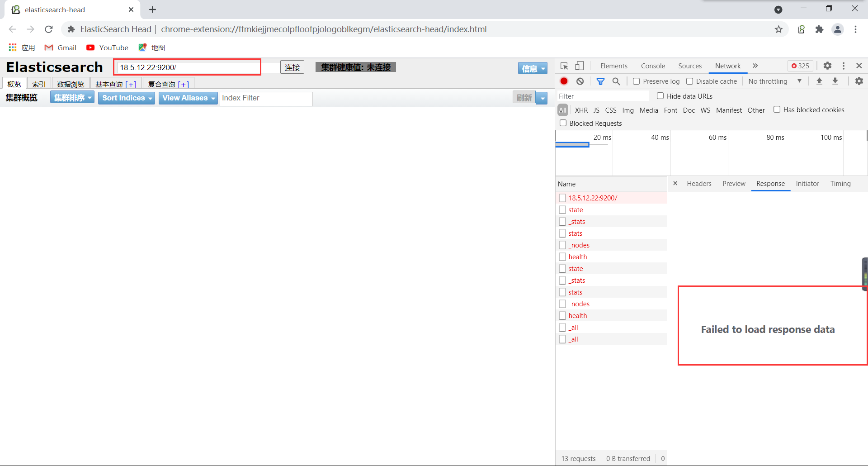Viewport: 868px width, 466px height.
Task: Expand more DevTools tabs chevron
Action: (755, 66)
